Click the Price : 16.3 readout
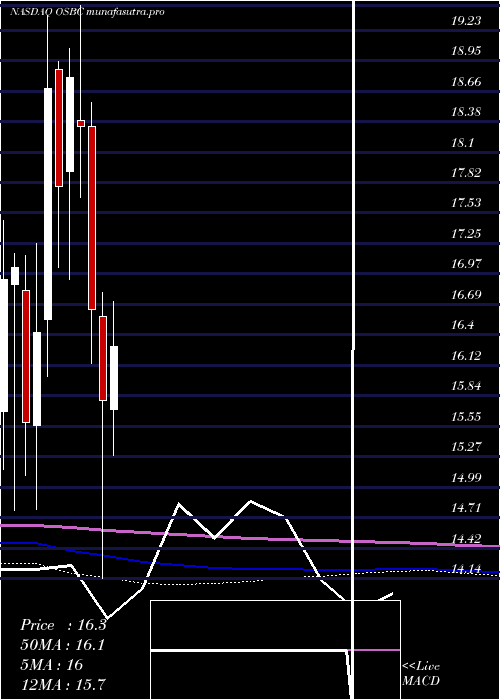This screenshot has width=500, height=700. coord(63,625)
